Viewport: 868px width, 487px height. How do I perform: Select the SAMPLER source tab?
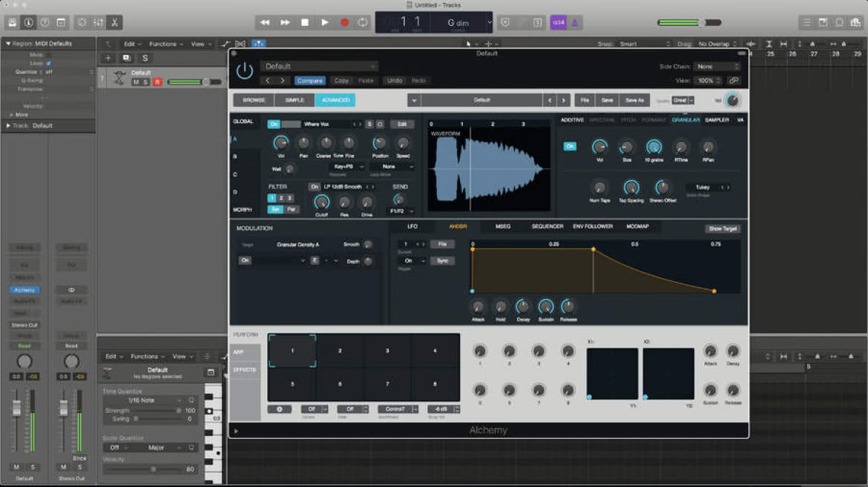coord(717,120)
